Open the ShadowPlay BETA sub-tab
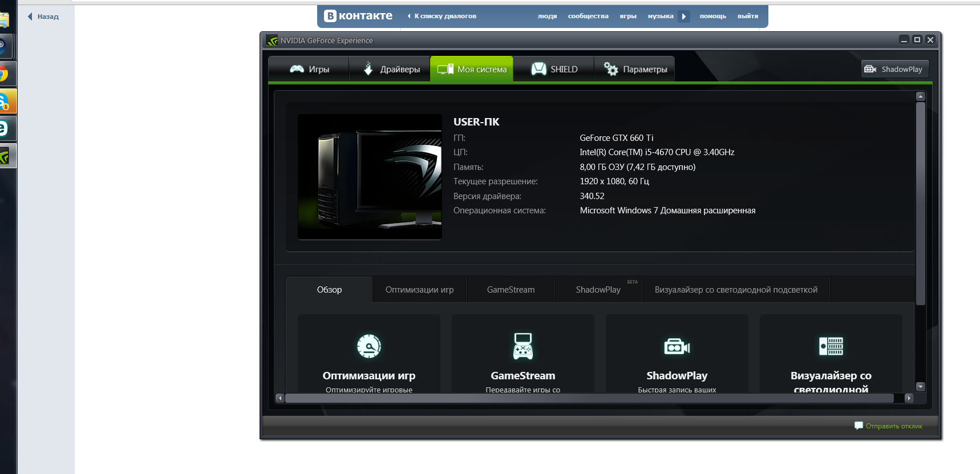980x474 pixels. pos(598,290)
